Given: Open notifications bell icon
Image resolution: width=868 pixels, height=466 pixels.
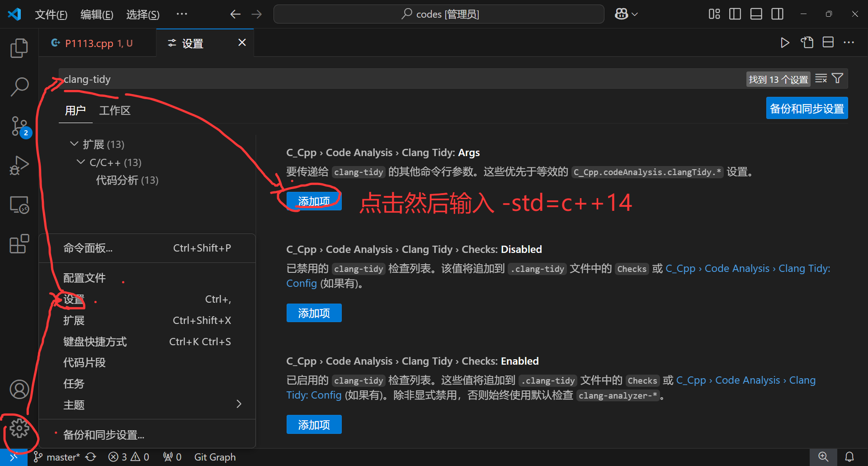Looking at the screenshot, I should pos(849,457).
